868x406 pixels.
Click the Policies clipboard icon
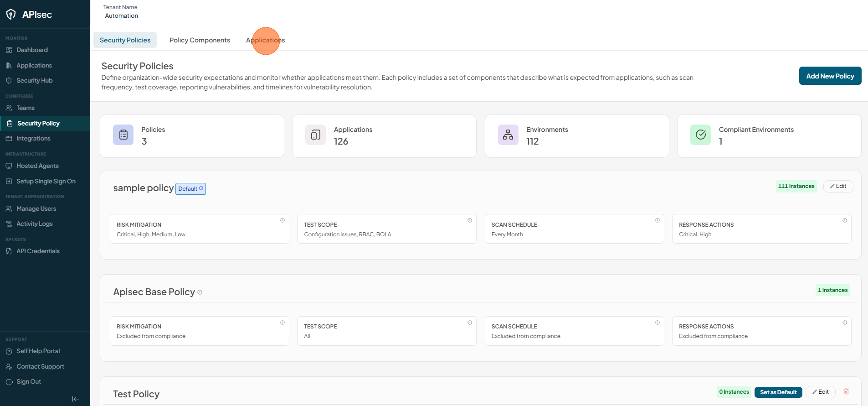(x=123, y=135)
